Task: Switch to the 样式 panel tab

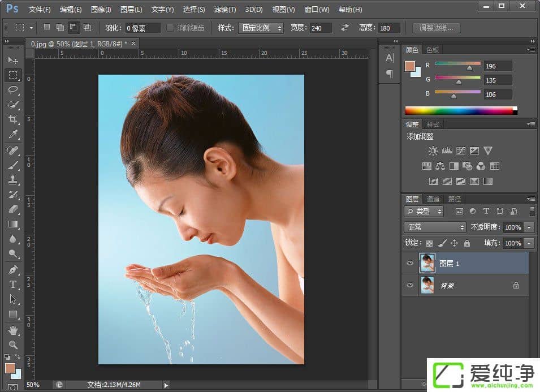Action: click(433, 124)
